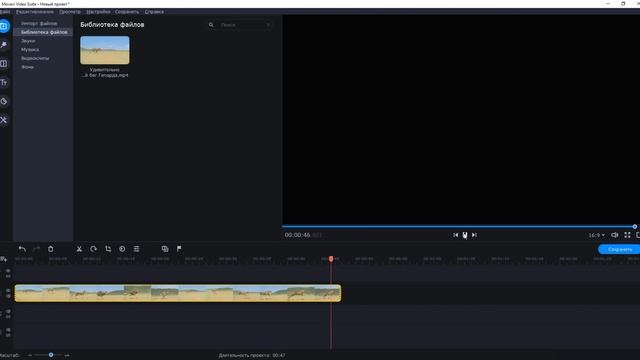Open the Сохранить menu in menu bar

(x=127, y=12)
